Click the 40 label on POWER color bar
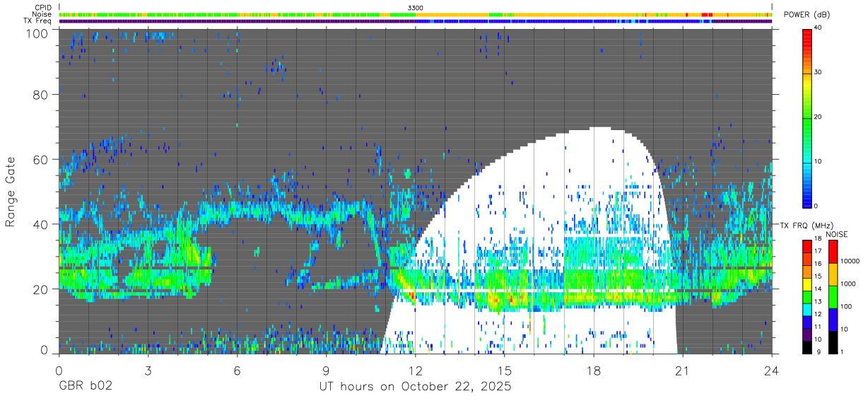Screen dimensions: 868x401 click(x=819, y=28)
